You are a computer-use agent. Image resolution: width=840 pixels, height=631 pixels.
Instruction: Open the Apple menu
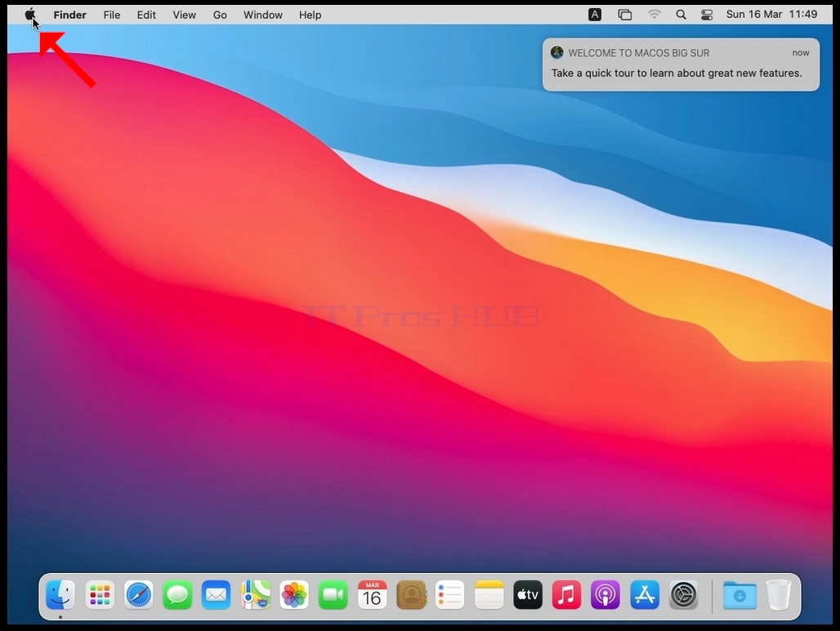(30, 15)
